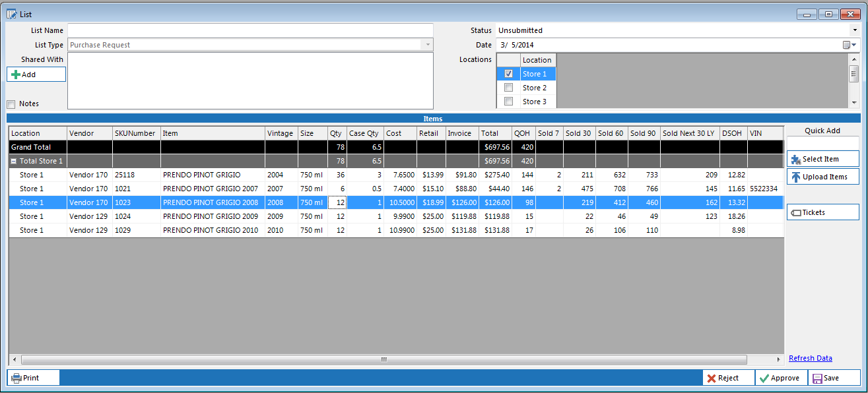Focus the List Name input field
Image resolution: width=868 pixels, height=393 pixels.
[250, 30]
